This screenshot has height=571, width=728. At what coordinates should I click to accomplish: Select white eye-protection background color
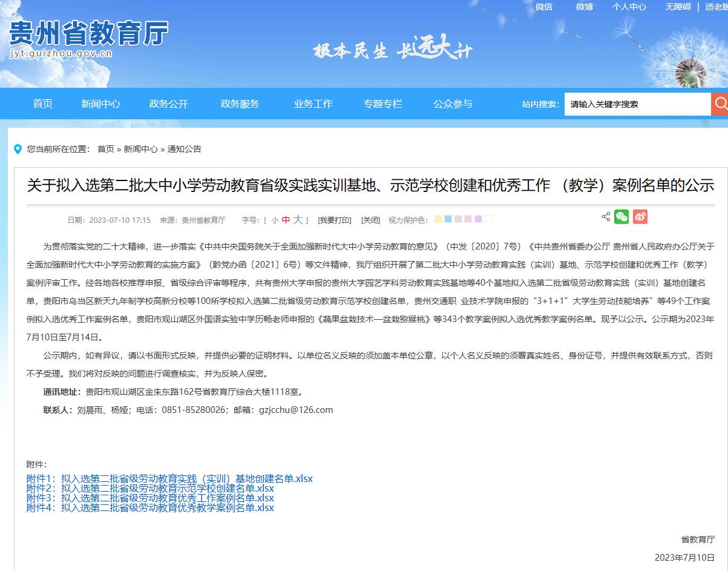[489, 219]
